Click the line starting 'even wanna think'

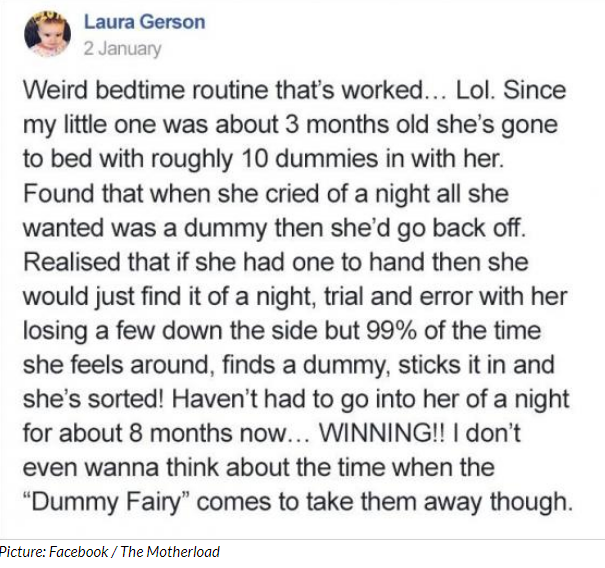pyautogui.click(x=259, y=468)
